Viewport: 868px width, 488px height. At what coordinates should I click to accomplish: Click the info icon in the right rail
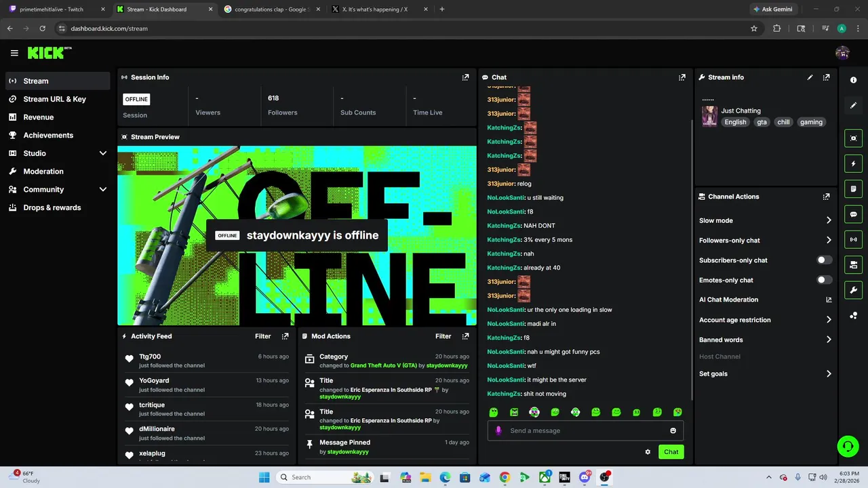pos(853,80)
